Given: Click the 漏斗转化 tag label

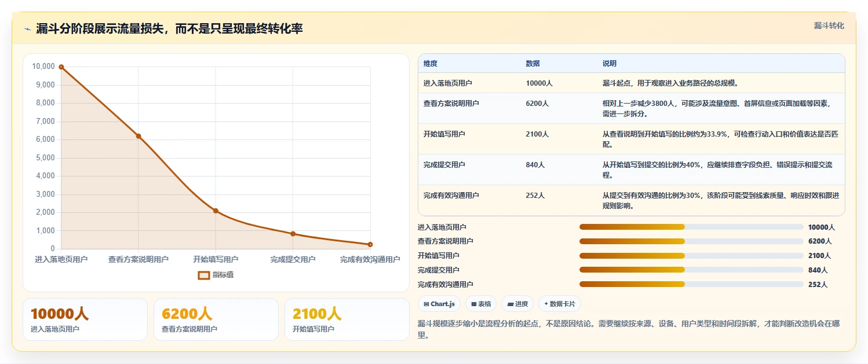Looking at the screenshot, I should click(829, 26).
